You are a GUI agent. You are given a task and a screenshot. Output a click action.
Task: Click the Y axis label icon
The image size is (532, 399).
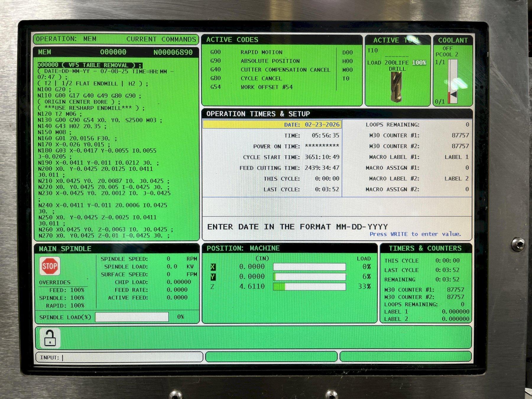pos(213,277)
